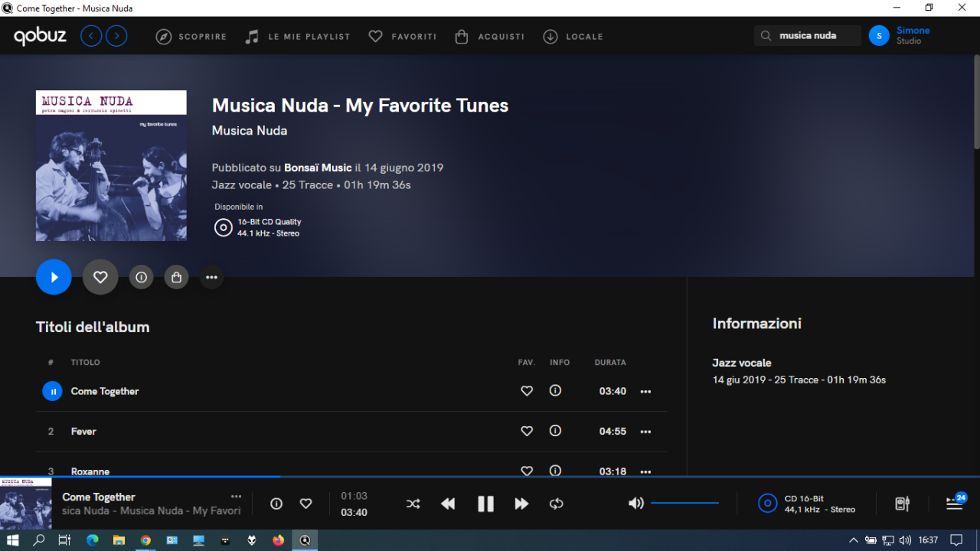
Task: Toggle repeat mode
Action: click(x=557, y=504)
